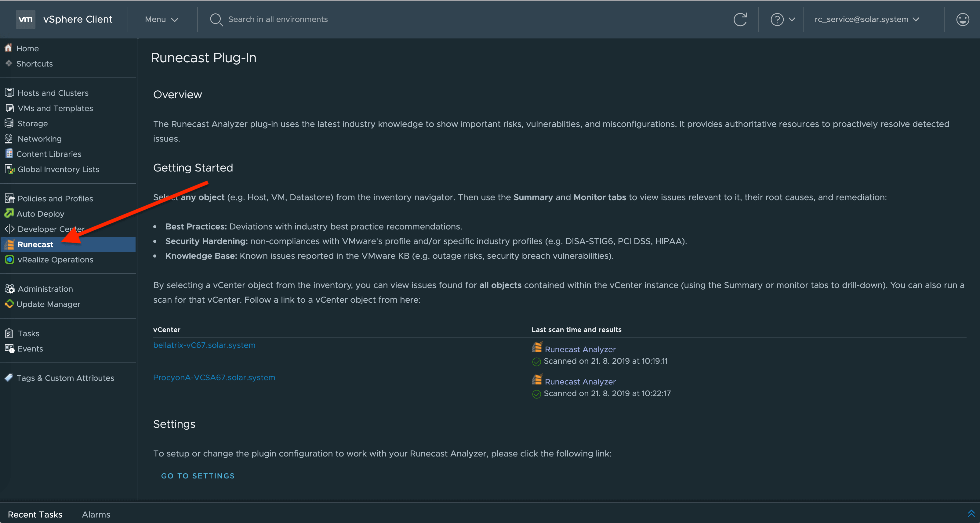Click the GO TO SETTINGS button
Screen dimensions: 980x523
[198, 476]
